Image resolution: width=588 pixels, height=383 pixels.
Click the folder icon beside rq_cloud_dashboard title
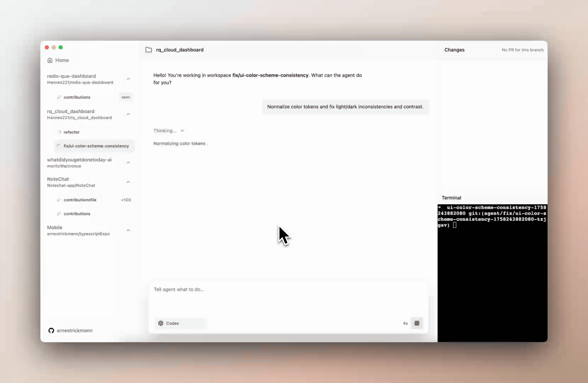[149, 50]
